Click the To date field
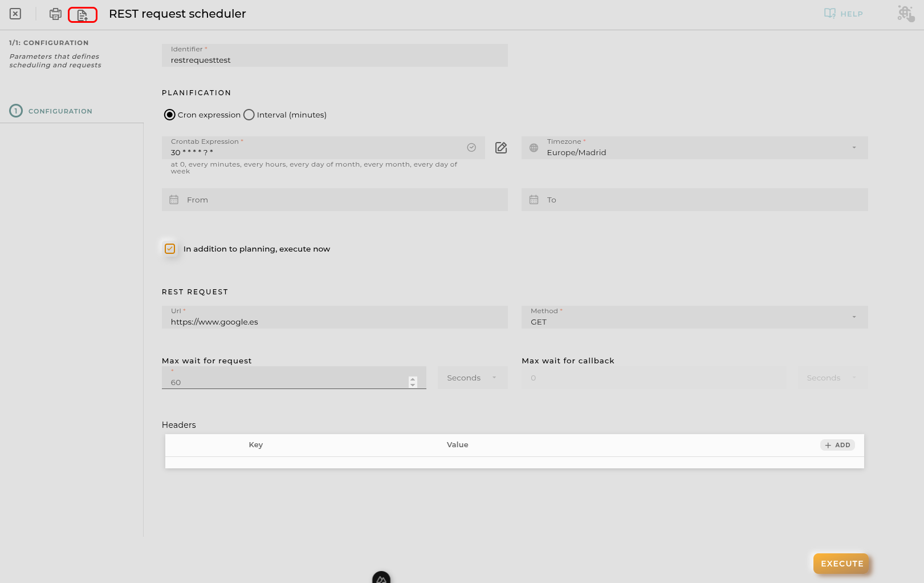 point(695,200)
